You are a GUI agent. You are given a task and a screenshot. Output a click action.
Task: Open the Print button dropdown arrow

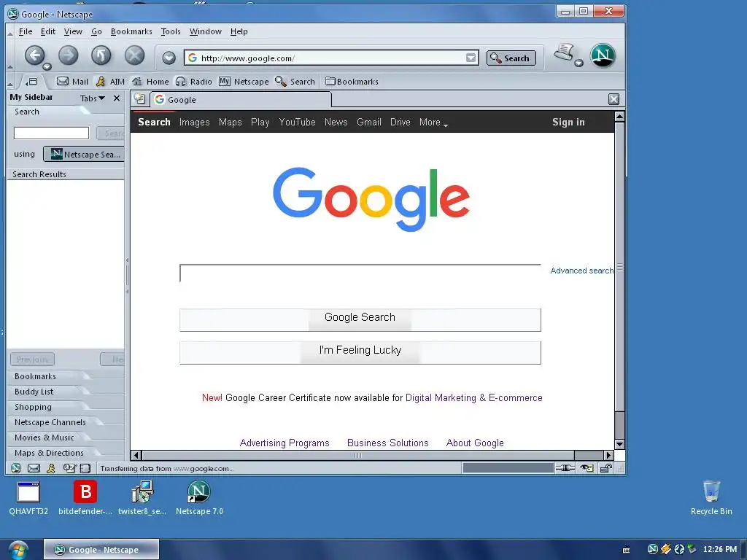pos(578,63)
